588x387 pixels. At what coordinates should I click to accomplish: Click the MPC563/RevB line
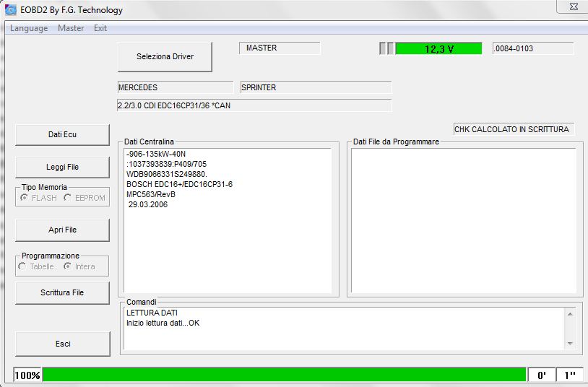click(151, 195)
